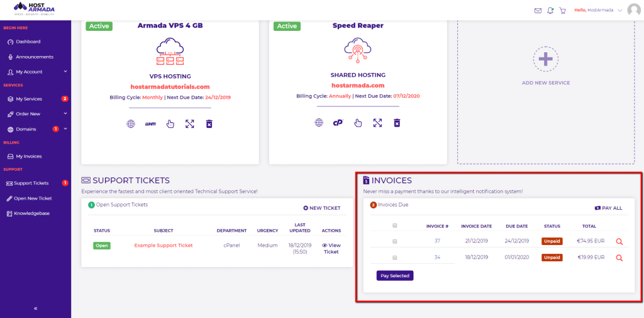Screen dimensions: 644x318
Task: Open cPanel icon on Speed Reaper card
Action: pyautogui.click(x=338, y=123)
